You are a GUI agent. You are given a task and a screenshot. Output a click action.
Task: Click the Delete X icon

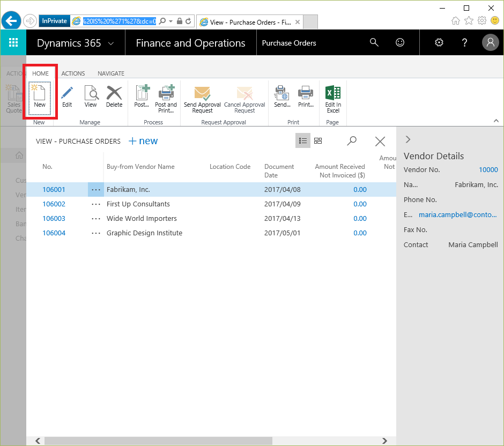(114, 96)
